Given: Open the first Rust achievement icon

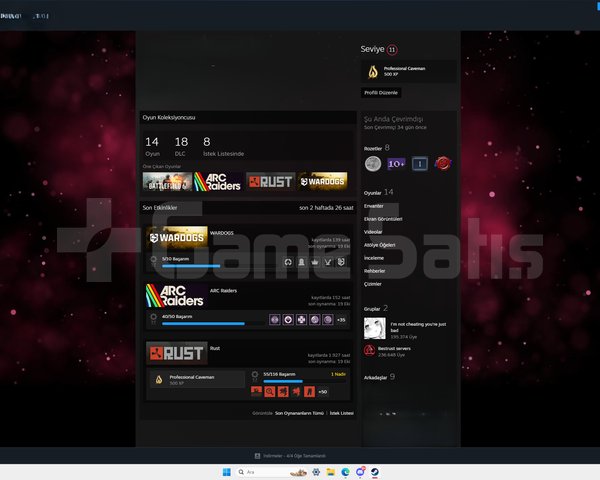Looking at the screenshot, I should pyautogui.click(x=256, y=392).
